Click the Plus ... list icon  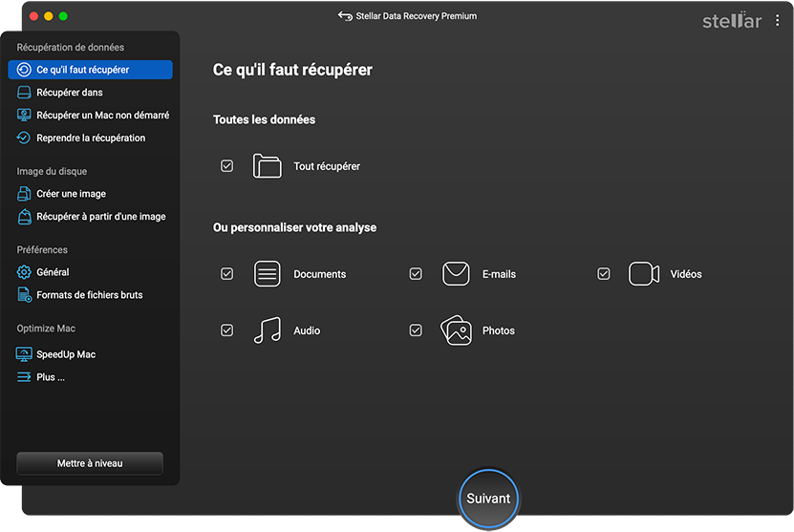pyautogui.click(x=24, y=377)
